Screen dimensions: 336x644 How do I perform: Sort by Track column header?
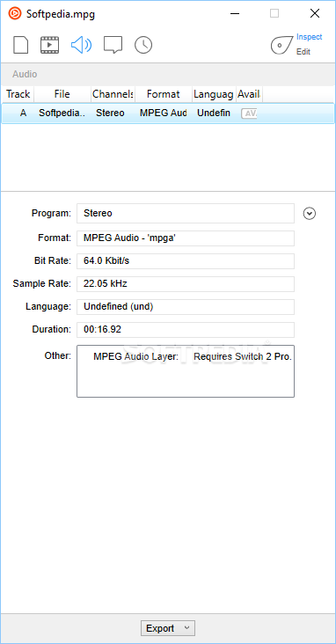coord(18,94)
